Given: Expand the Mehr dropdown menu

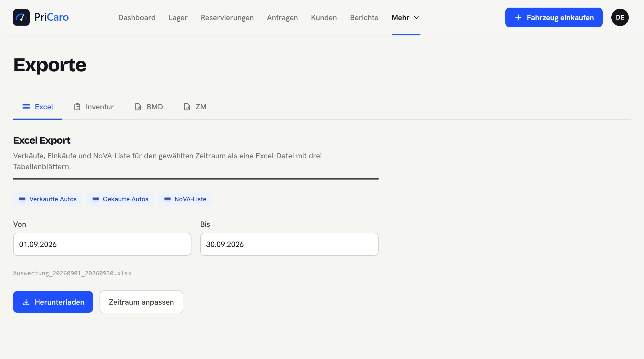Looking at the screenshot, I should point(406,17).
